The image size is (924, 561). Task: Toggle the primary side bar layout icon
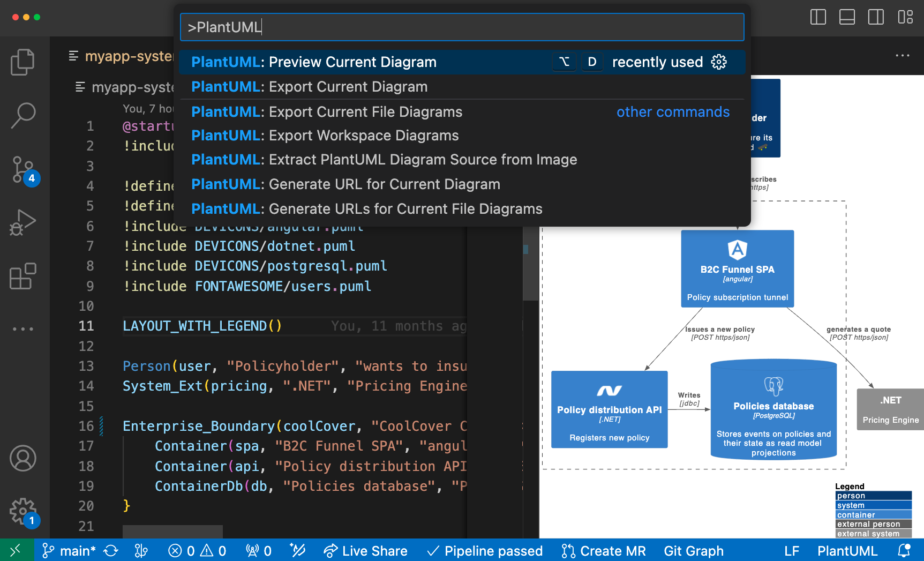(818, 17)
